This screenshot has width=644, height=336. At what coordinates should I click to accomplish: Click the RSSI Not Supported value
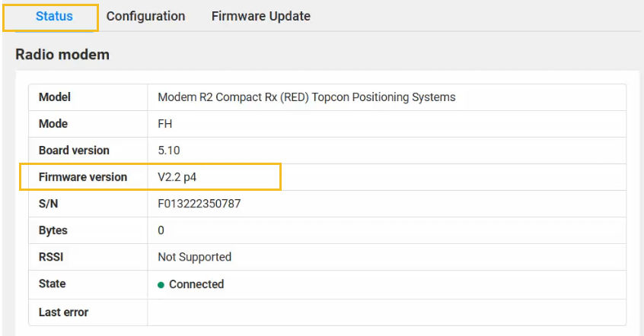pos(195,257)
